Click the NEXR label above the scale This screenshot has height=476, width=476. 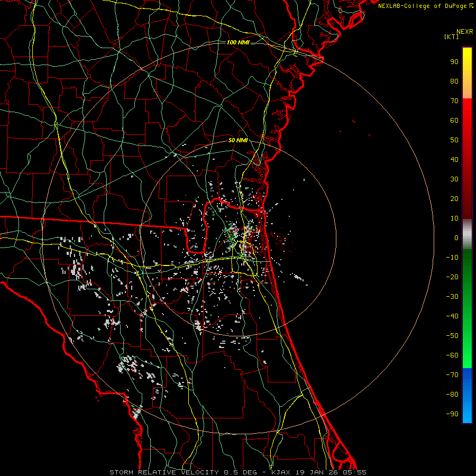464,32
